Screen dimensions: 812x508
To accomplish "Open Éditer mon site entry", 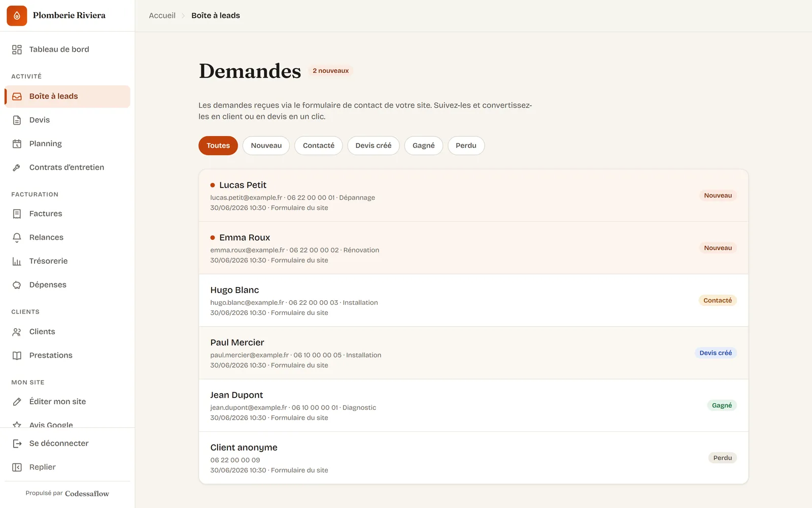I will [67, 401].
